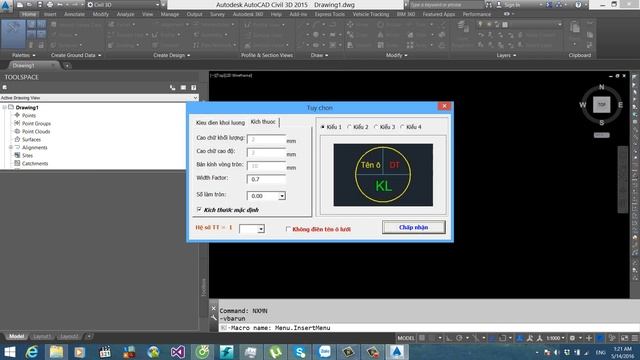Select Point Groups in the tree

point(36,123)
